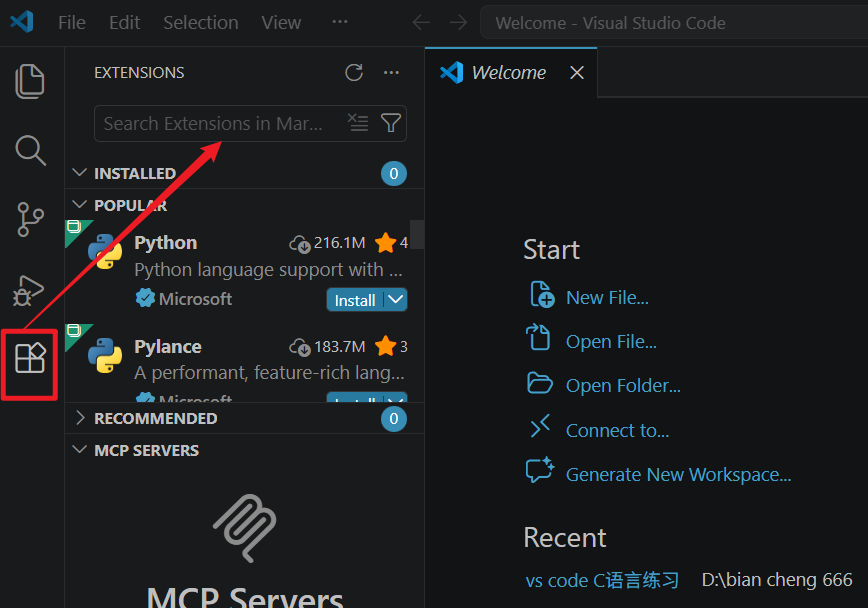Collapse the MCP SERVERS section
Screen dimensions: 868x608
(80, 450)
